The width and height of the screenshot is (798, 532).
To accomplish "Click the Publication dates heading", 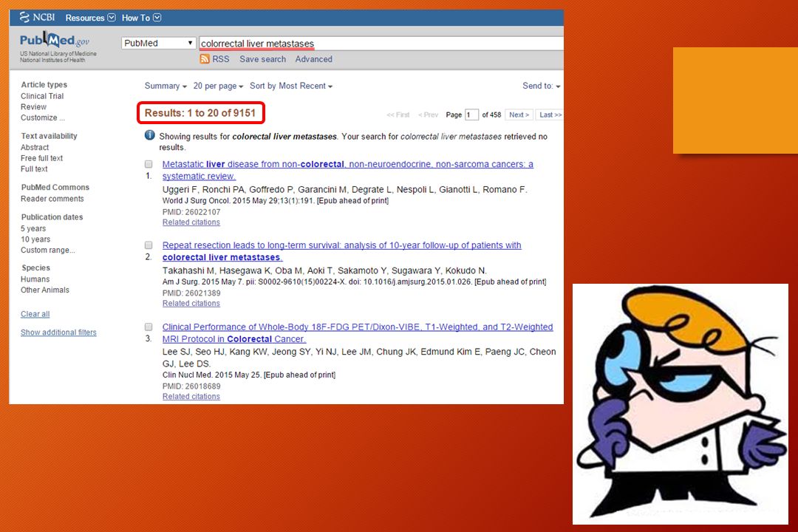I will pyautogui.click(x=52, y=217).
